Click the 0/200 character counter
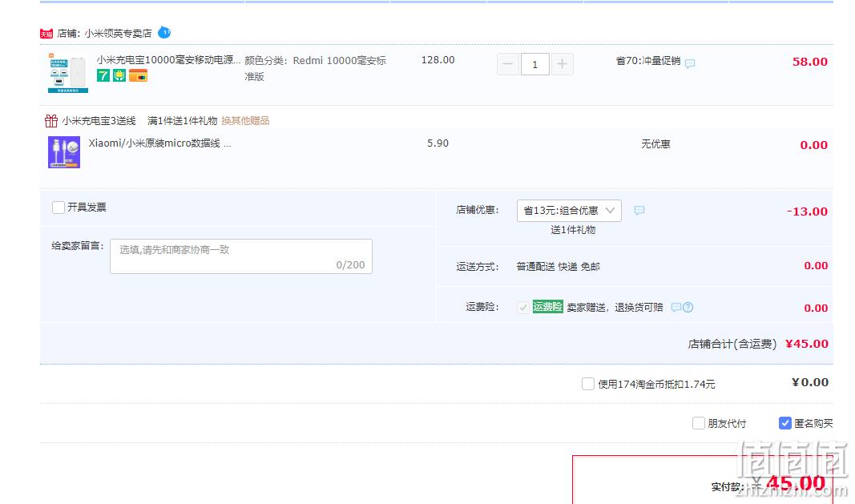855x504 pixels. [351, 265]
